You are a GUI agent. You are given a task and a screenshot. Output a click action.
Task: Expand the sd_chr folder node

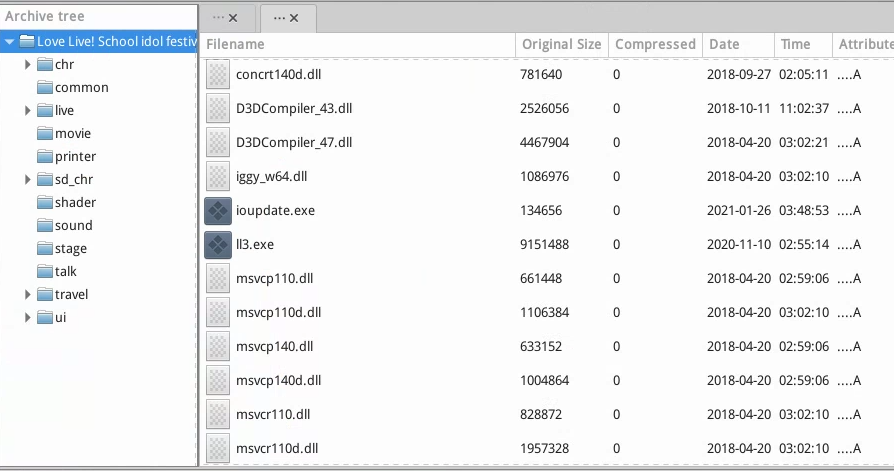point(27,180)
